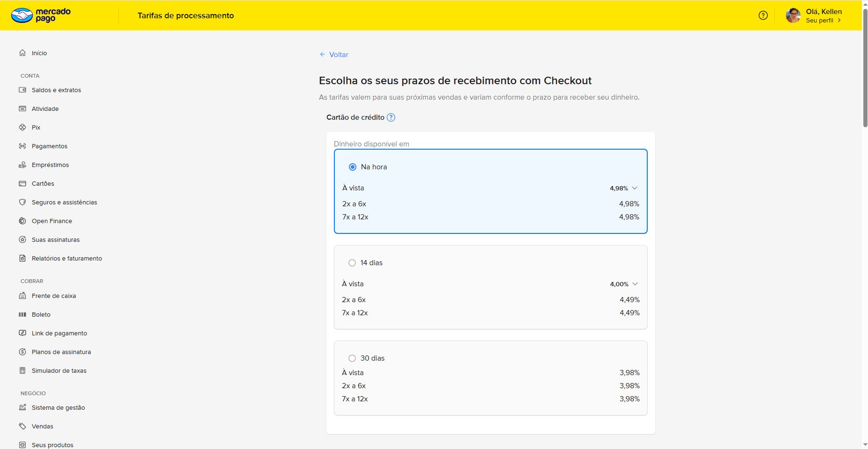Click the Voltar back link
This screenshot has width=868, height=449.
click(334, 55)
